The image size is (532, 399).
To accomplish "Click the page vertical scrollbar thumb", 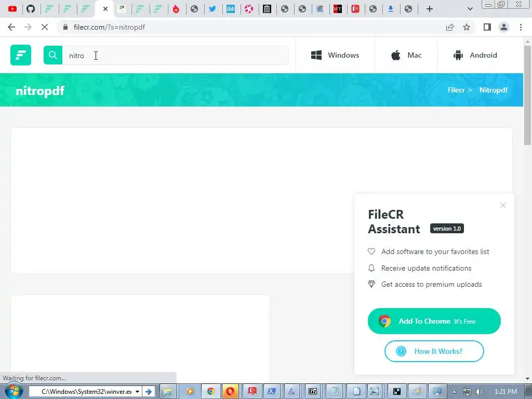I will [x=527, y=95].
